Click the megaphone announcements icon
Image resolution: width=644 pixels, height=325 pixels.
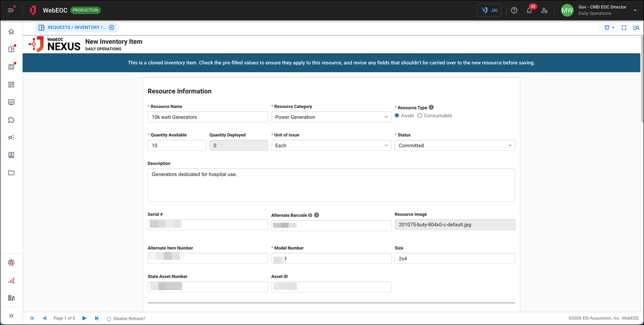click(11, 137)
